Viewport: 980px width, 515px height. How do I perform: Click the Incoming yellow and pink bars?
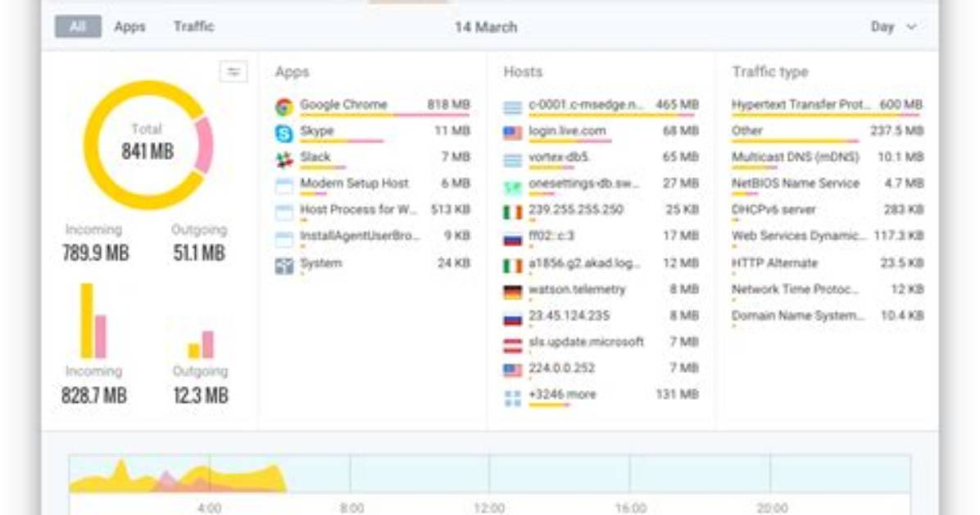[93, 321]
